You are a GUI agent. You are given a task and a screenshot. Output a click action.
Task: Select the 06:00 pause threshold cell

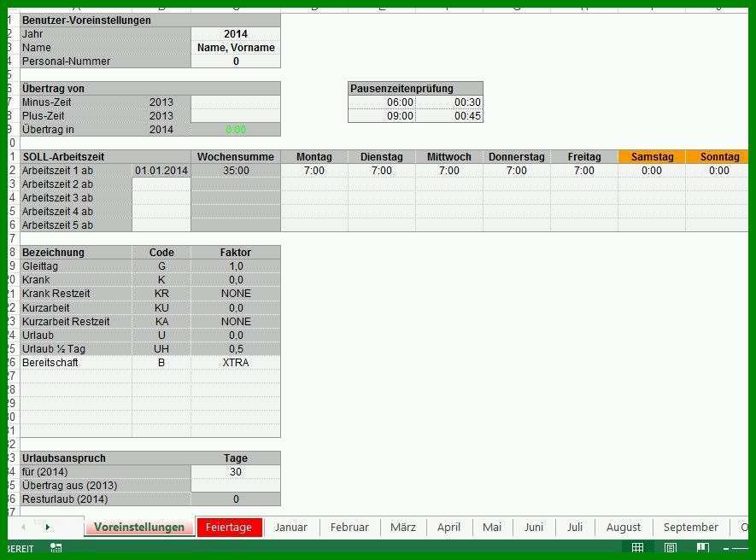382,102
